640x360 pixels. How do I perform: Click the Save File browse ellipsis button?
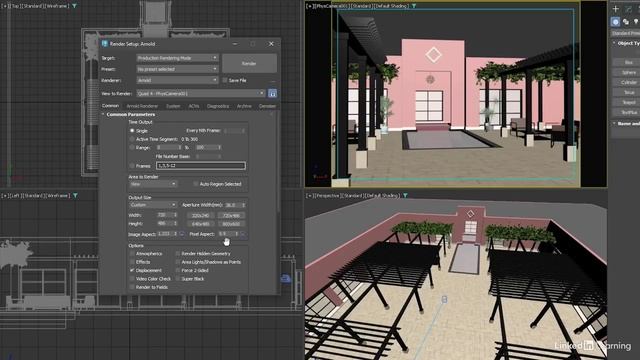272,81
